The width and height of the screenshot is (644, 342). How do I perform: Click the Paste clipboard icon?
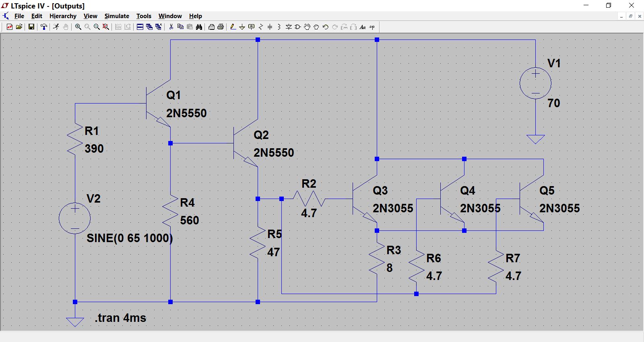coord(190,27)
